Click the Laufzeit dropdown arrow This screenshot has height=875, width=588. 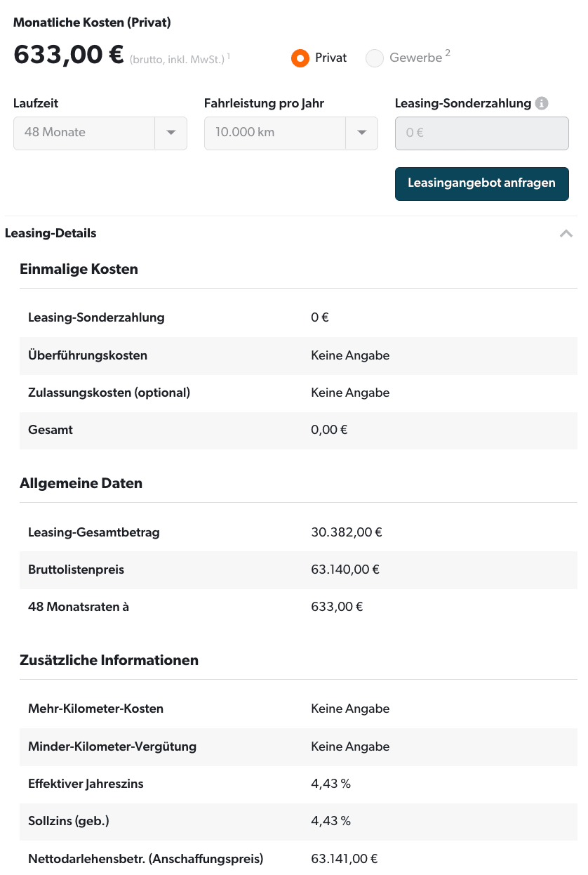171,133
